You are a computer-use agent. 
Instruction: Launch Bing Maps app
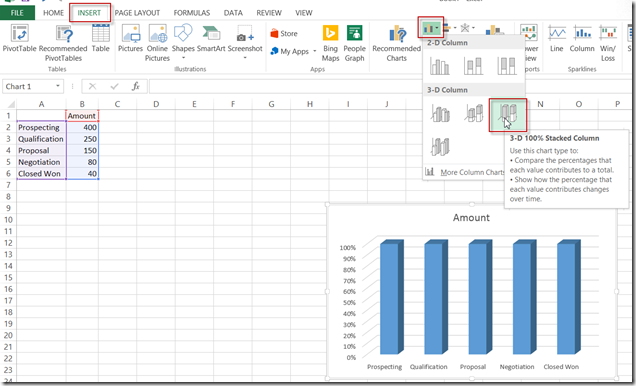click(x=331, y=43)
